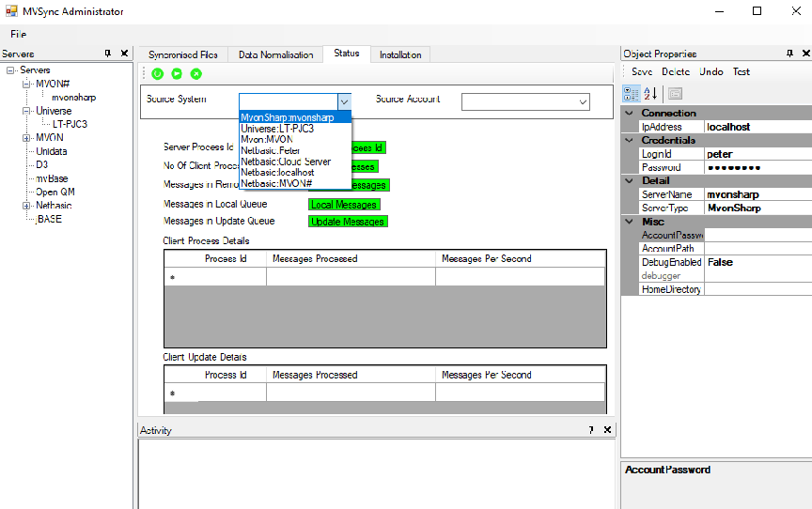Click DebugEnabled value False
The width and height of the screenshot is (812, 509).
(x=757, y=262)
